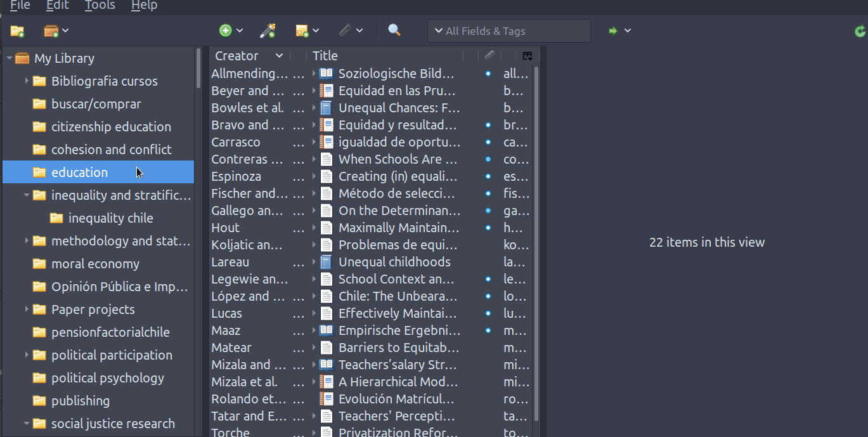Open the Tools menu
Screen dimensions: 868x437
pyautogui.click(x=100, y=6)
